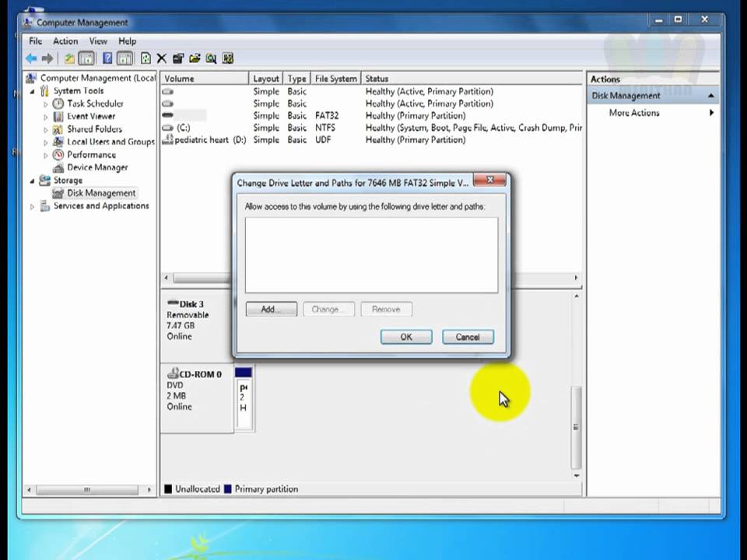Select the FAT32 volume row

pos(372,116)
